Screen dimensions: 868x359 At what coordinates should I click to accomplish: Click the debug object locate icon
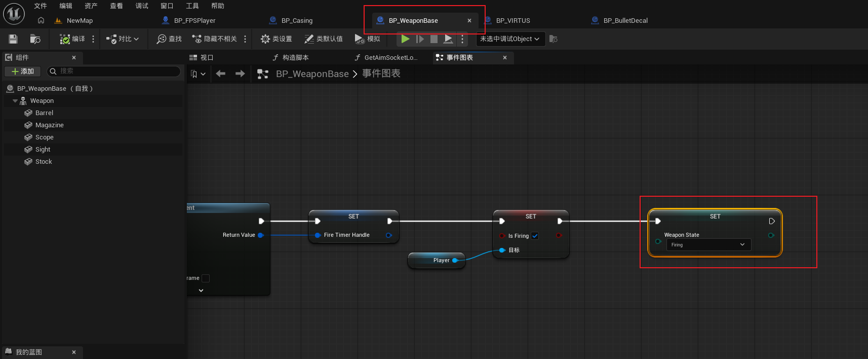click(554, 39)
